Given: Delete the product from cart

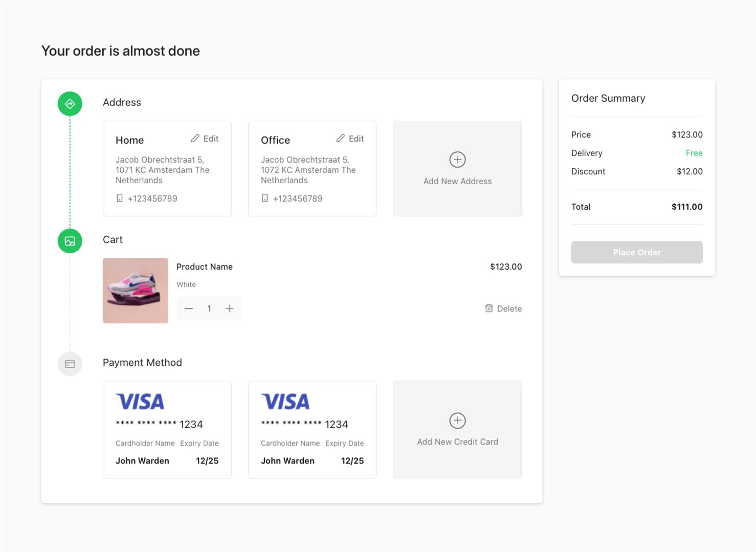Looking at the screenshot, I should pos(503,308).
